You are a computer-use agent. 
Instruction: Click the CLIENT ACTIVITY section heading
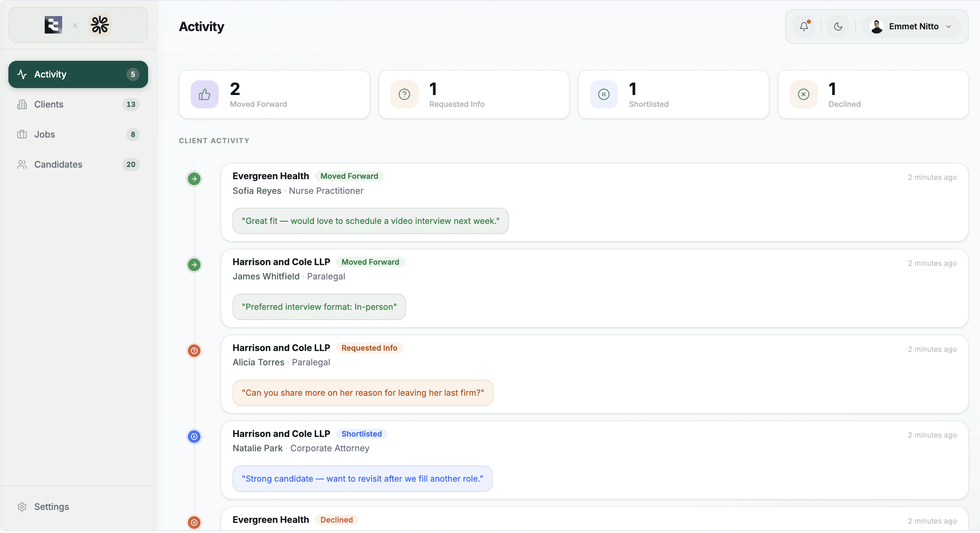coord(214,141)
